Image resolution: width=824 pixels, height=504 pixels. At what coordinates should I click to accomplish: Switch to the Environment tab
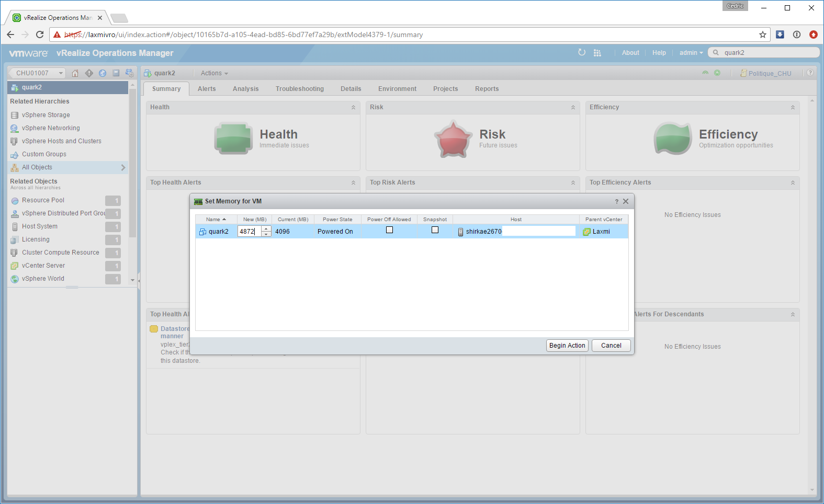[x=398, y=89]
